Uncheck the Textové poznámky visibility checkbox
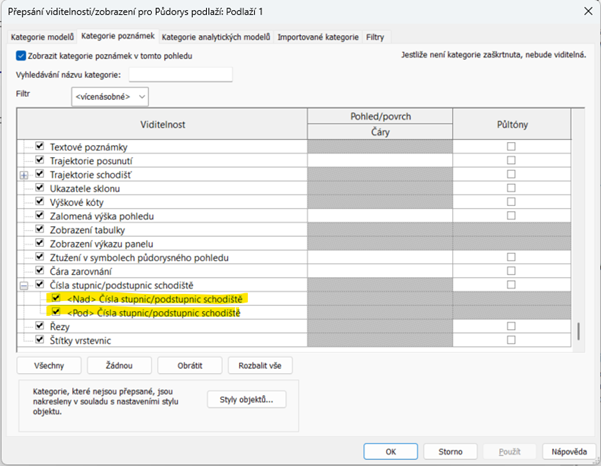Viewport: 601px width, 466px height. [40, 147]
